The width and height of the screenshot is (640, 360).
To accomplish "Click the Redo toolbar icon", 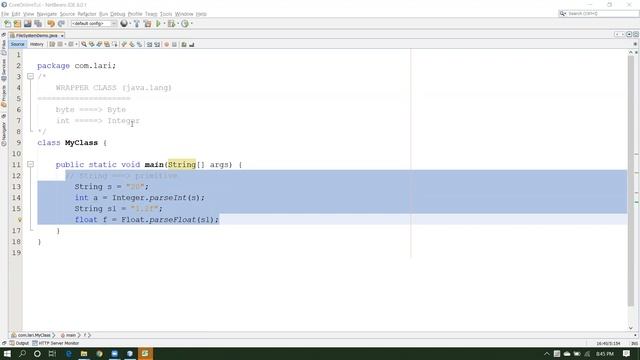I will click(61, 24).
